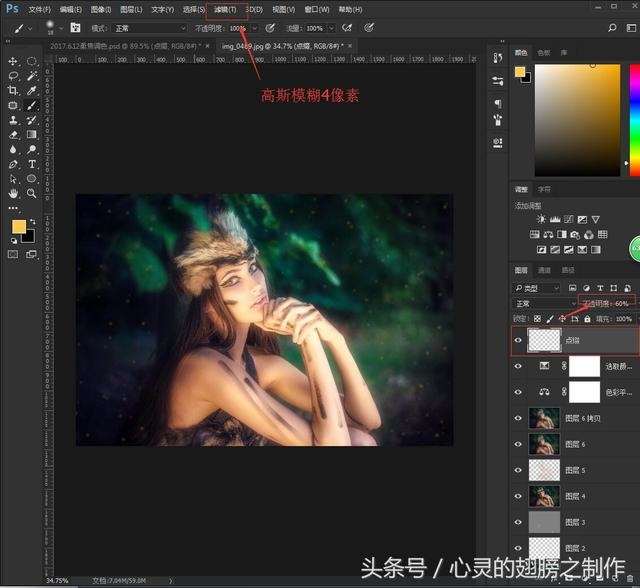Click the 图层 4 layer thumbnail
This screenshot has width=640, height=588.
pos(544,496)
